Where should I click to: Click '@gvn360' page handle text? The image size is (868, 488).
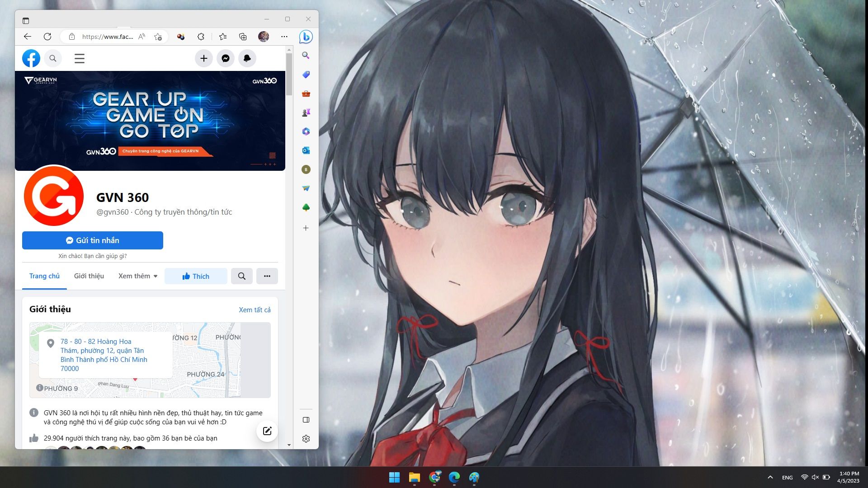pyautogui.click(x=113, y=212)
